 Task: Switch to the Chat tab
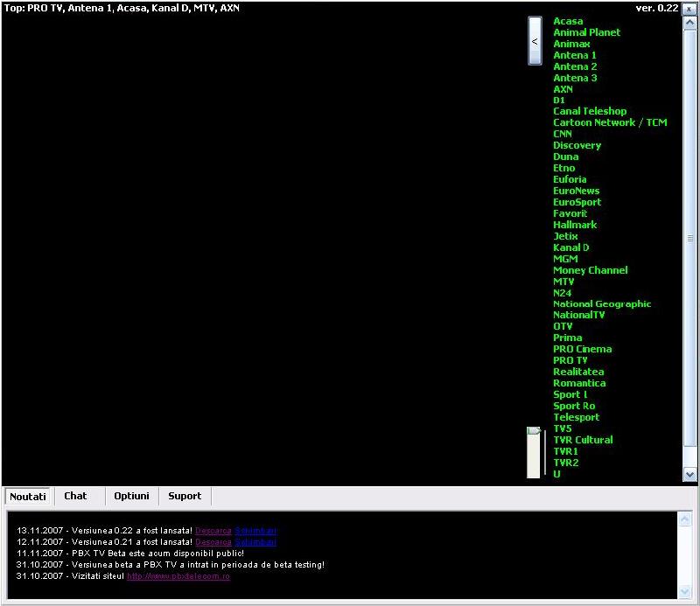(75, 496)
